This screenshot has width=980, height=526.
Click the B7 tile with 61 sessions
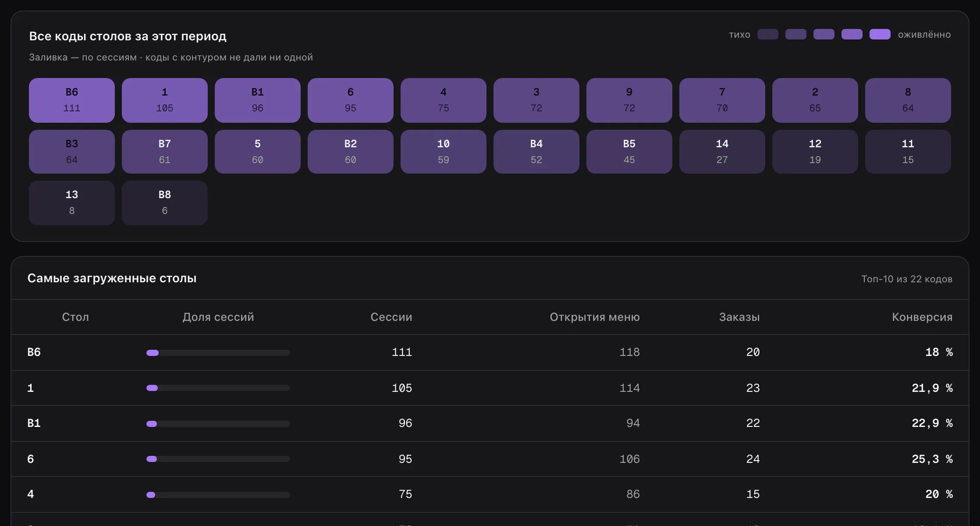click(x=165, y=152)
